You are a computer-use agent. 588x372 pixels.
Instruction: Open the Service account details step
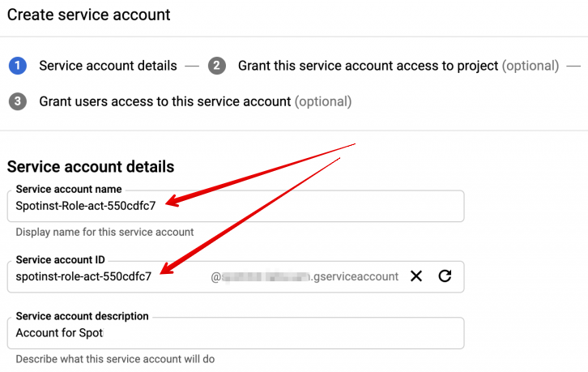[x=108, y=66]
